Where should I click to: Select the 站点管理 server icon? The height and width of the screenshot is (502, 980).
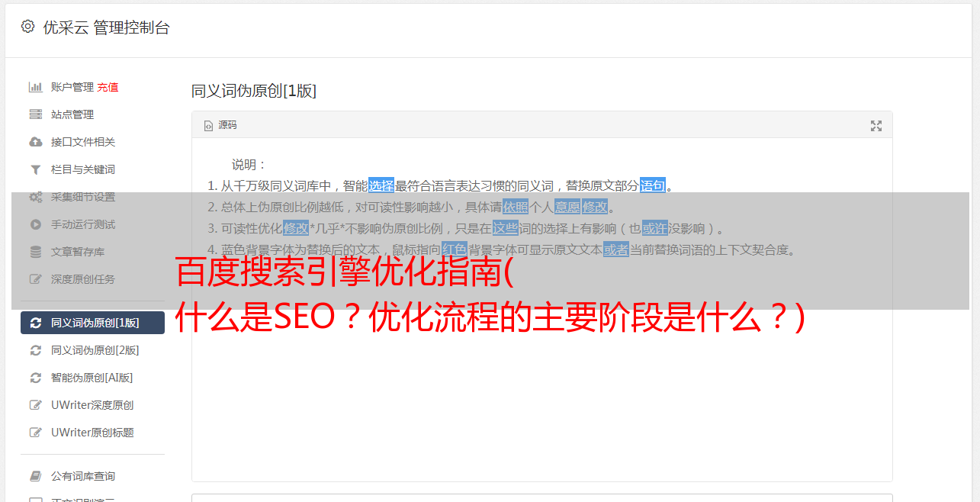tap(35, 114)
